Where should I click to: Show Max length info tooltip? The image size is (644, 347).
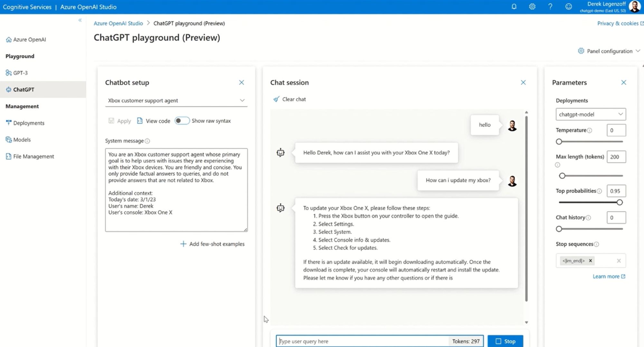(557, 165)
